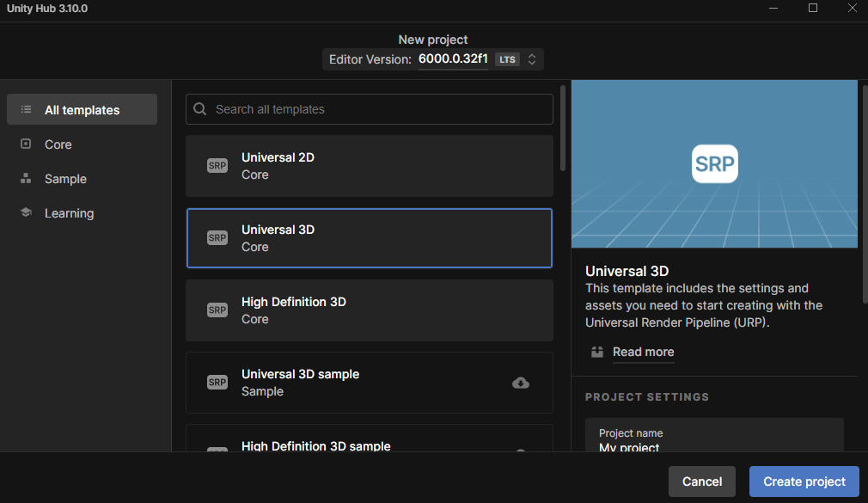
Task: Select the Universal 3D sample template
Action: click(370, 383)
